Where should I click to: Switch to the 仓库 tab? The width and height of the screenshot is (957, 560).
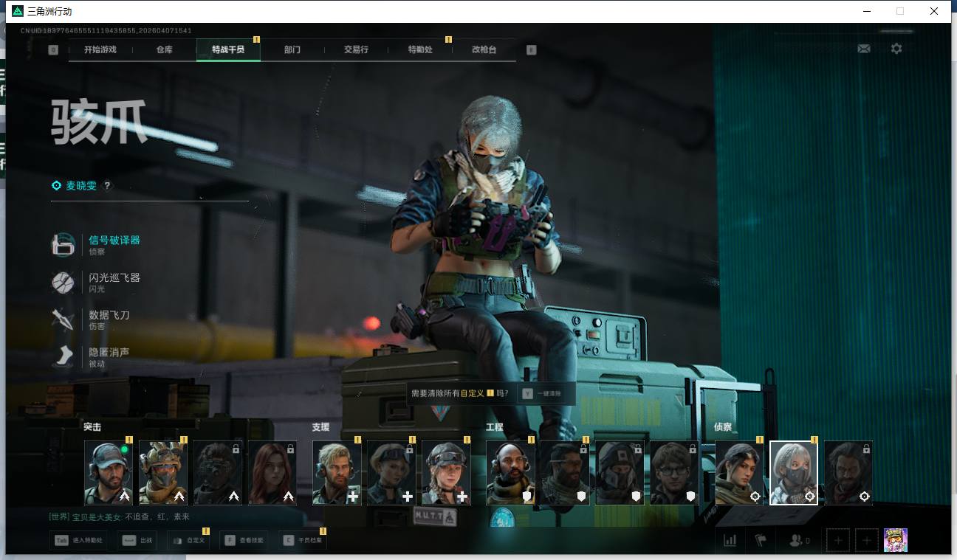pos(164,49)
